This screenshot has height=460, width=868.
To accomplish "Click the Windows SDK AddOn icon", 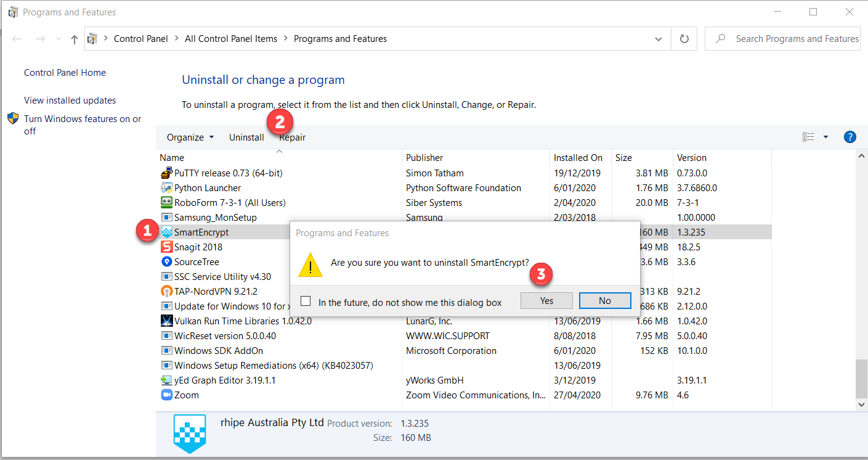I will point(166,351).
